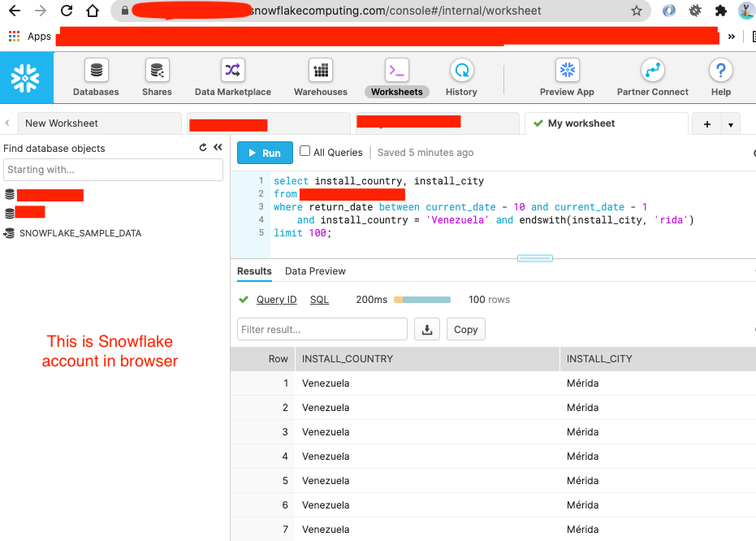Open the Warehouses section
756x541 pixels.
pos(319,77)
